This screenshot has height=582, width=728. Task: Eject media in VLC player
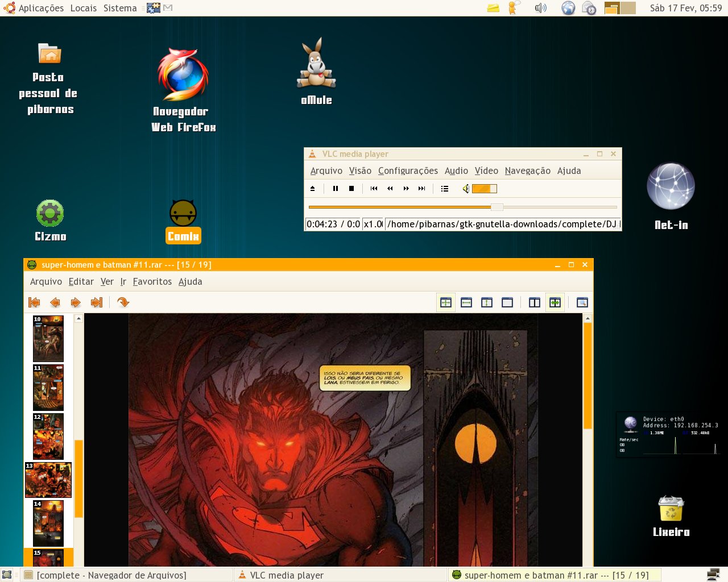pos(312,189)
